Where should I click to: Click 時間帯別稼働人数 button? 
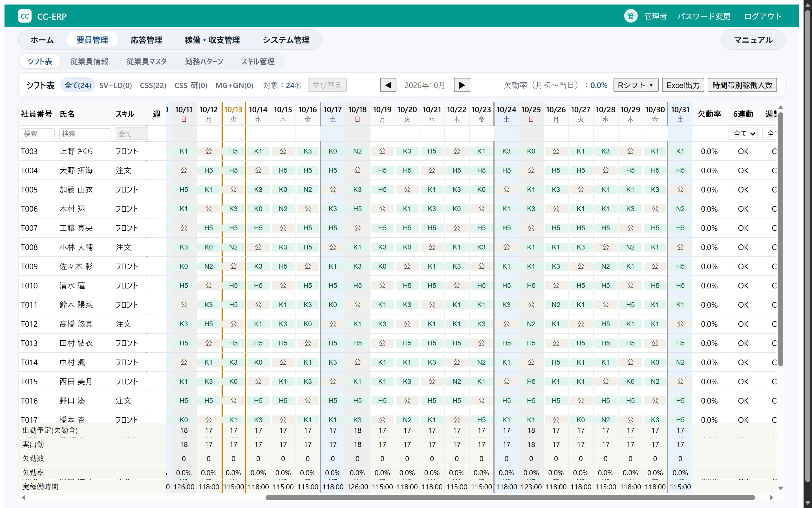[742, 85]
